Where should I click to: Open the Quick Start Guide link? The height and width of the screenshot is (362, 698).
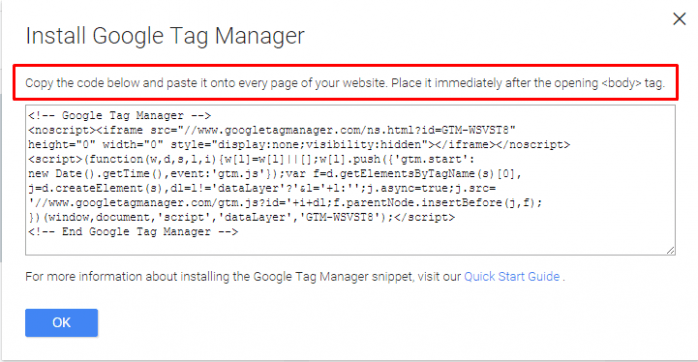coord(512,277)
